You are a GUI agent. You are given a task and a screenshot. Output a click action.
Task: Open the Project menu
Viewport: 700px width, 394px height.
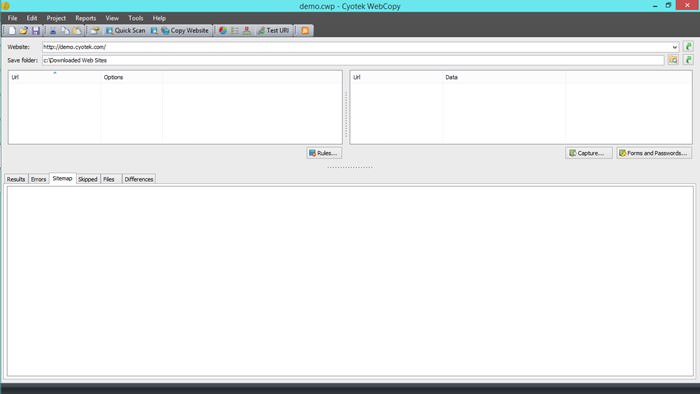point(56,18)
